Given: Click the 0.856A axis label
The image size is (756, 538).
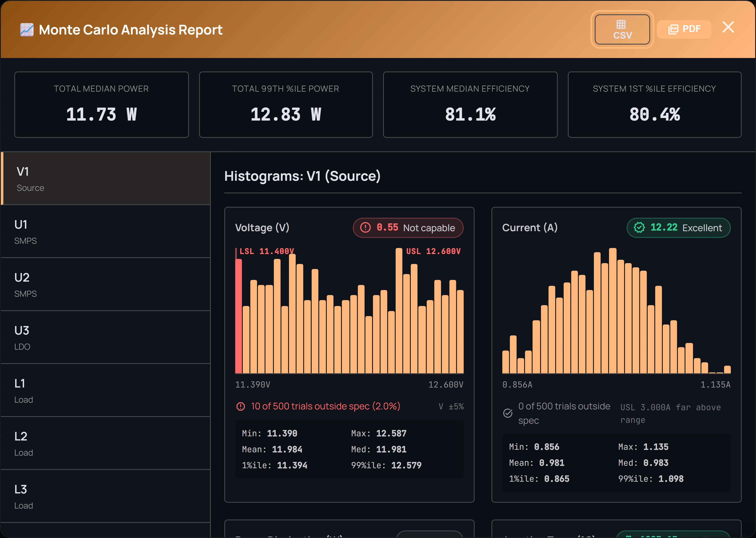Looking at the screenshot, I should (517, 385).
